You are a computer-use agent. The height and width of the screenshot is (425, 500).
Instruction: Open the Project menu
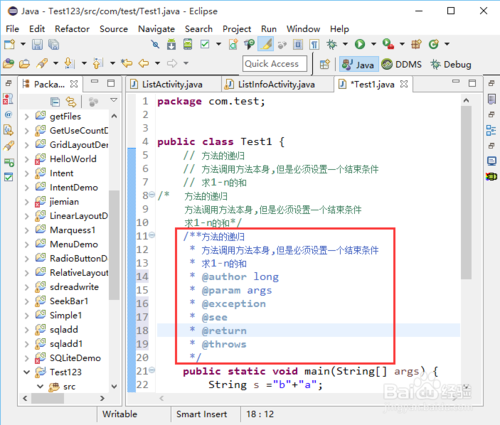click(237, 29)
